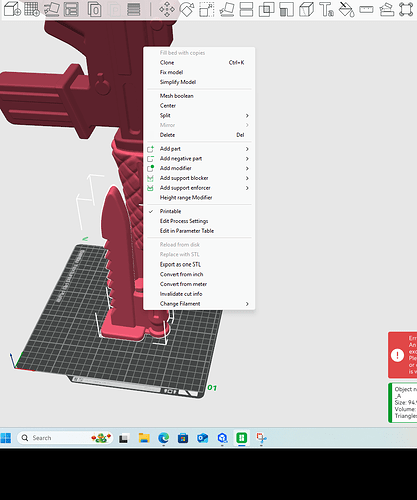The image size is (417, 500).
Task: Click the Arrange all objects icon
Action: point(71,9)
